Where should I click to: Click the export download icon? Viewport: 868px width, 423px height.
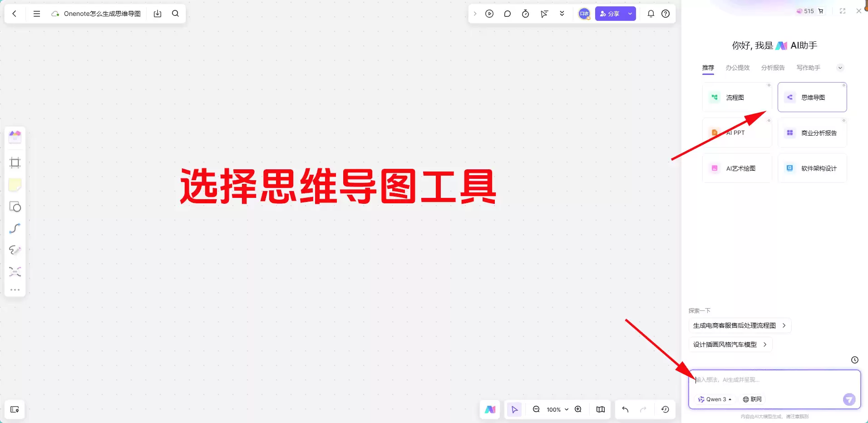point(158,14)
